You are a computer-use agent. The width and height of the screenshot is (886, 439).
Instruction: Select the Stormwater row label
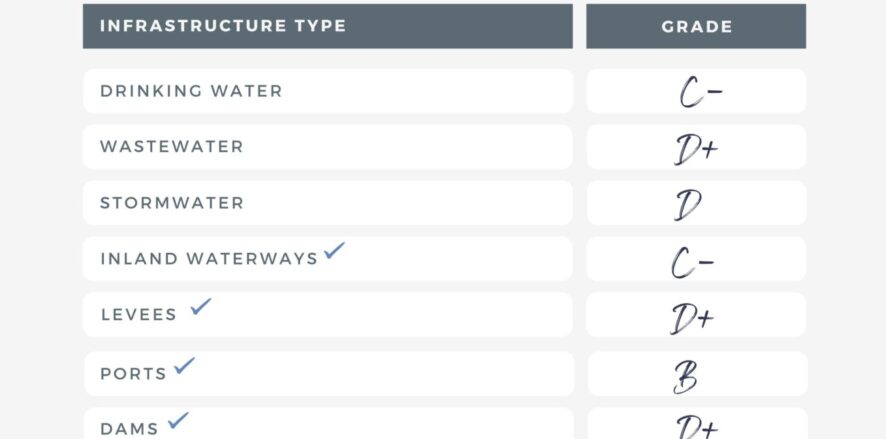click(x=172, y=203)
